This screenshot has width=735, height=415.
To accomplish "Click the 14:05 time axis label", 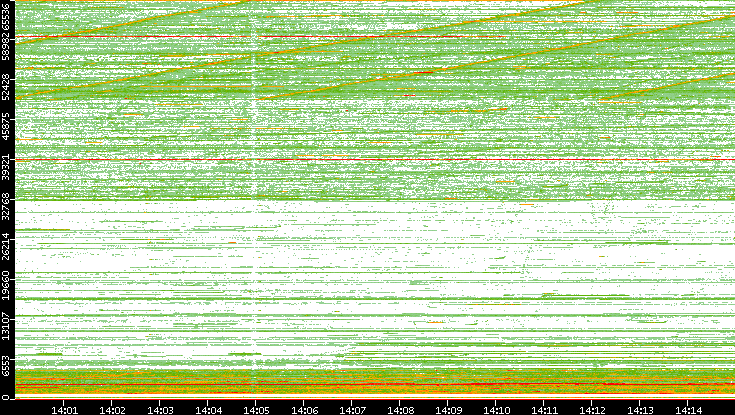I will click(256, 410).
